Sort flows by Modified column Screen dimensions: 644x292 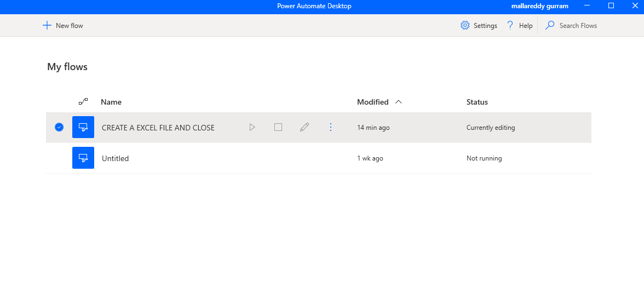(372, 102)
